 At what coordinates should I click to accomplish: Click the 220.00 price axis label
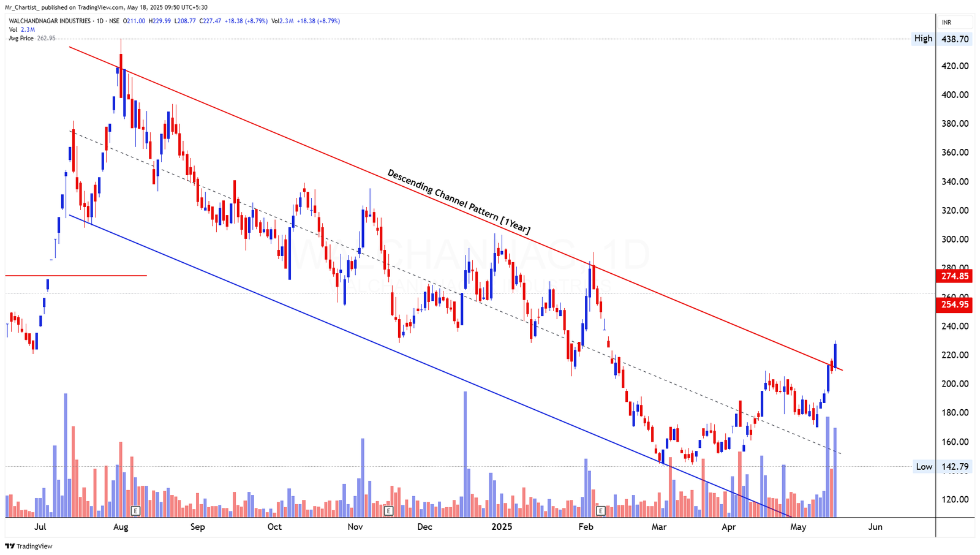[955, 355]
